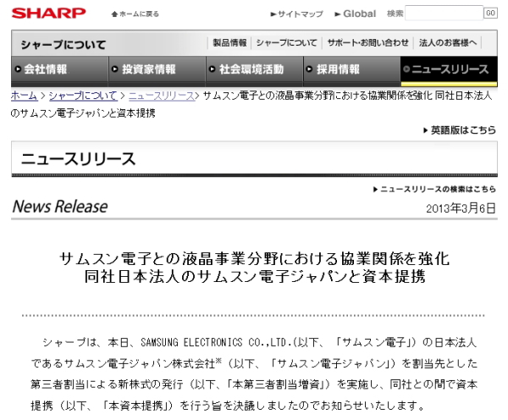Go to the Global site link
This screenshot has width=508, height=420.
pyautogui.click(x=359, y=14)
